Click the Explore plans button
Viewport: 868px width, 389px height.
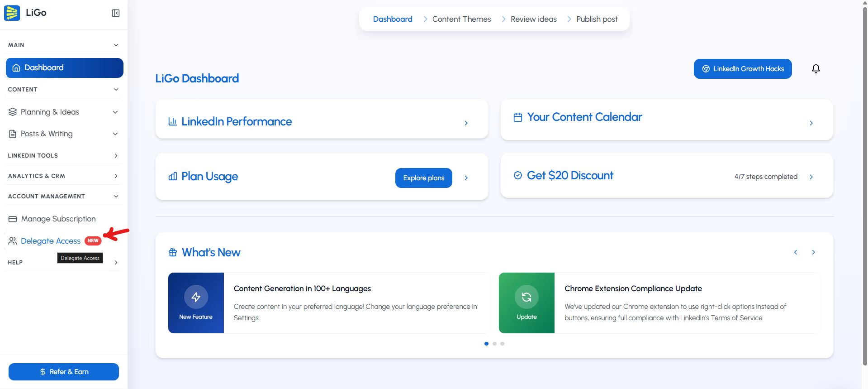click(423, 178)
